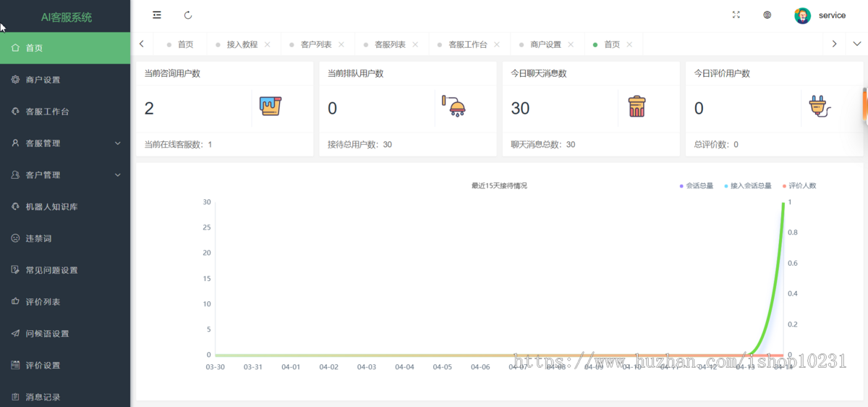Click the refresh icon in top bar
This screenshot has height=407, width=868.
coord(188,15)
